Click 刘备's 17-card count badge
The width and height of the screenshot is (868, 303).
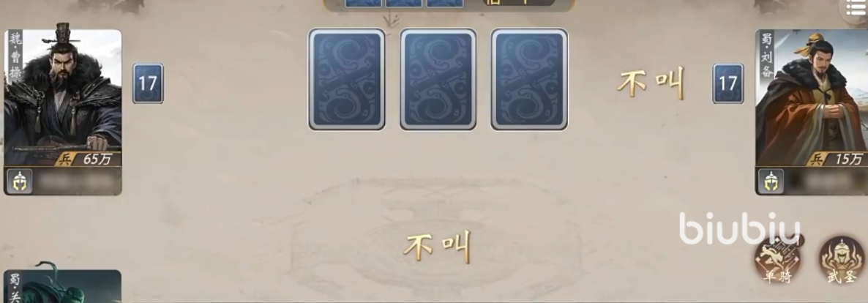[728, 83]
